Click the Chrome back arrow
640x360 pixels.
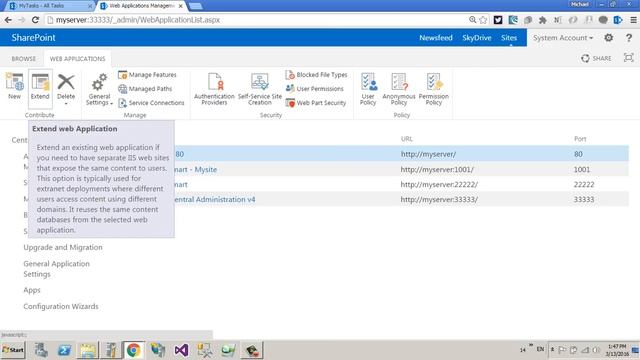[x=8, y=20]
